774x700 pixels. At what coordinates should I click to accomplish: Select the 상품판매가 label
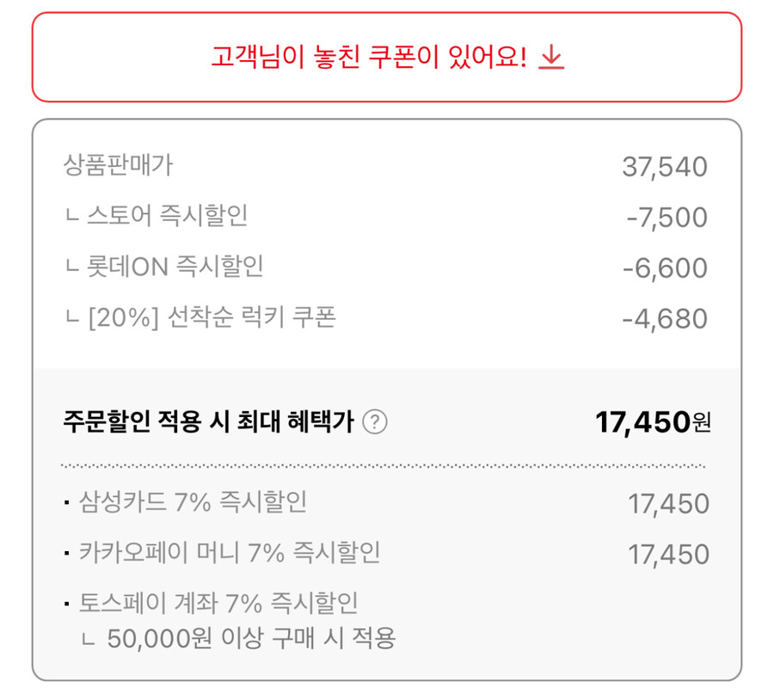(118, 165)
